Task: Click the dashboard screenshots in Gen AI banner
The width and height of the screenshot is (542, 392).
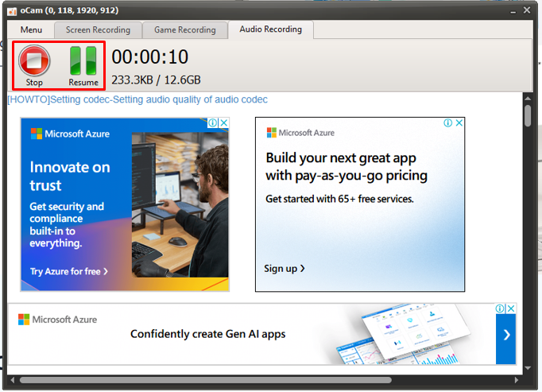Action: (405, 335)
